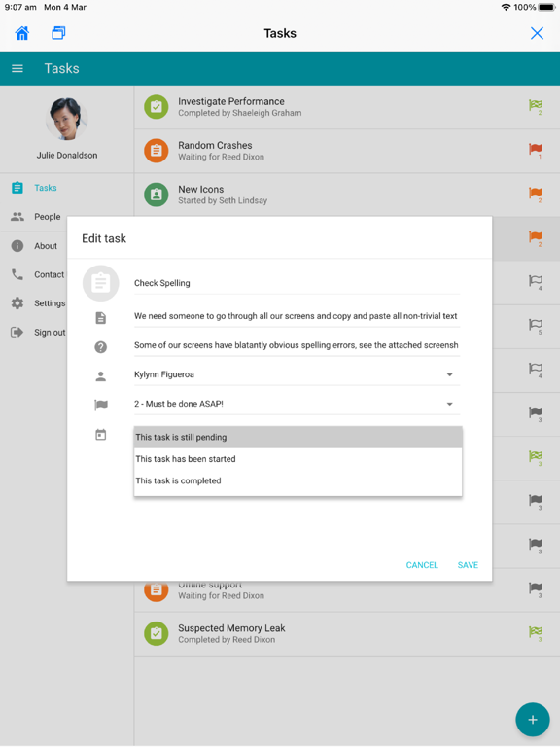The width and height of the screenshot is (560, 747).
Task: Close the Tasks screen with X
Action: (537, 33)
